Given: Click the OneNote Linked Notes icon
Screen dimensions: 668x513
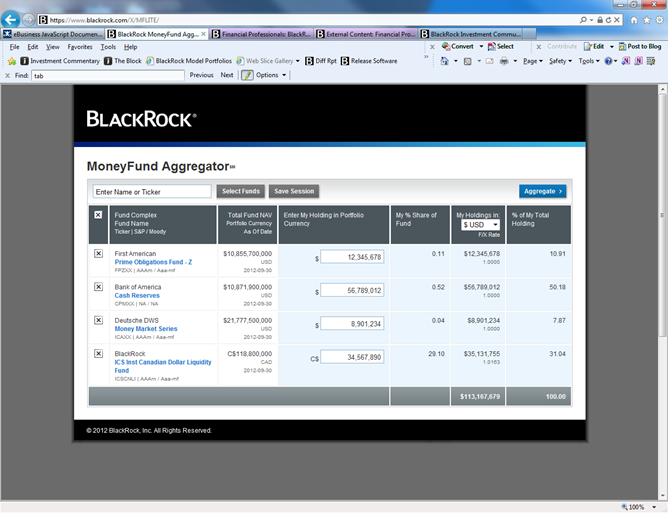Looking at the screenshot, I should (x=638, y=61).
